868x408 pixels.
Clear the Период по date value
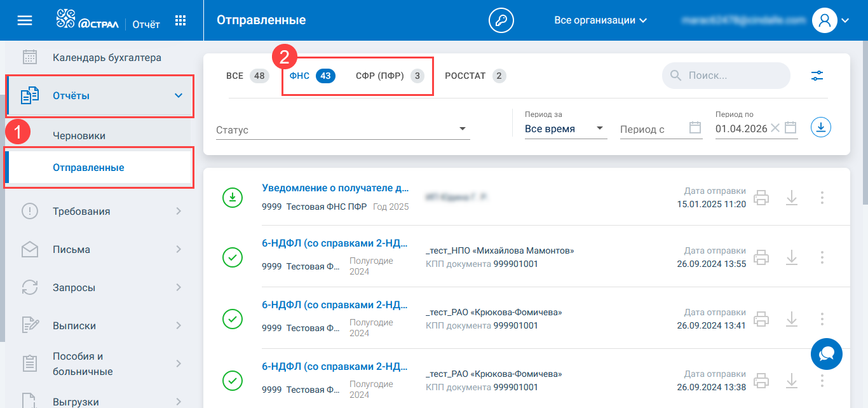(775, 128)
